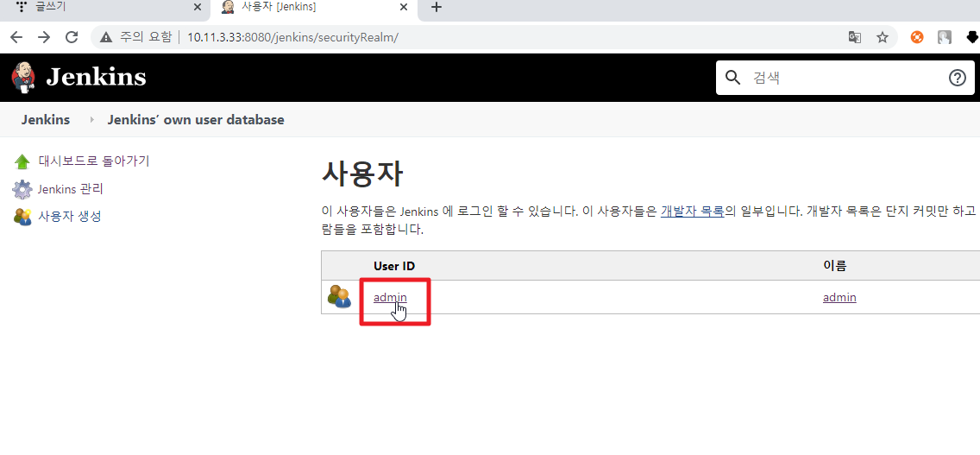Go forward with browser forward arrow
980x455 pixels.
click(44, 37)
